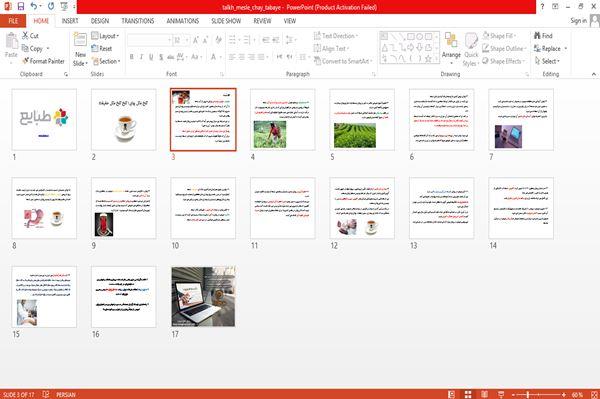Select slide 1 thumbnail with logo
The width and height of the screenshot is (600, 399).
(x=44, y=119)
